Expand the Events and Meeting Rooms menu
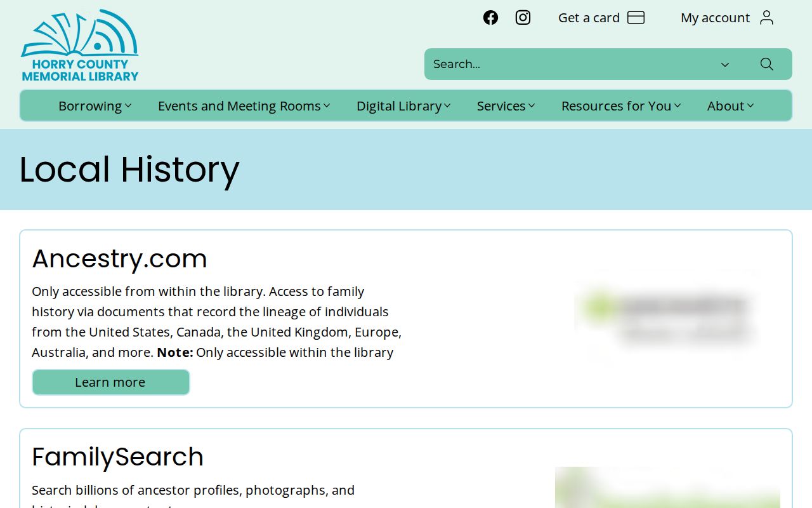Image resolution: width=812 pixels, height=508 pixels. pos(244,106)
